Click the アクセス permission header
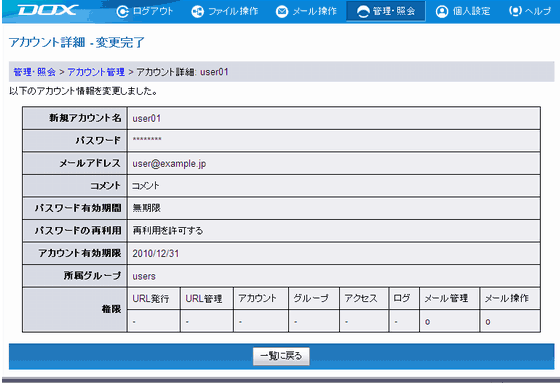 pyautogui.click(x=361, y=298)
